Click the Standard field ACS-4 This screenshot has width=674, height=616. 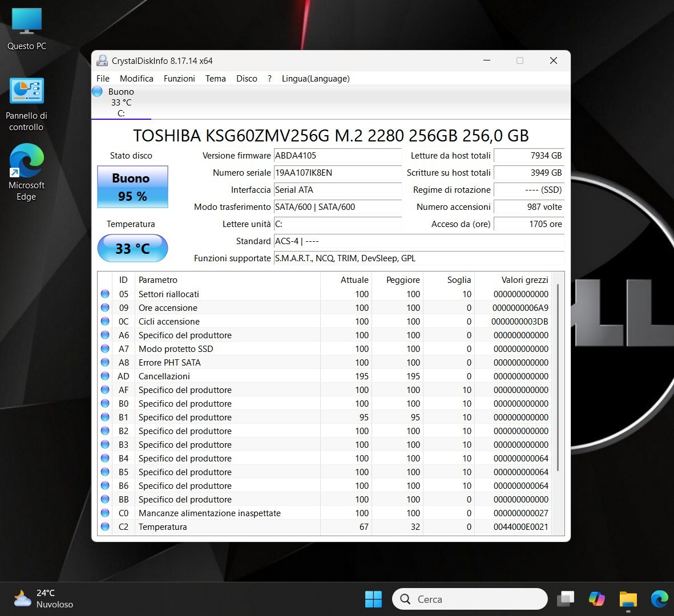tap(419, 241)
